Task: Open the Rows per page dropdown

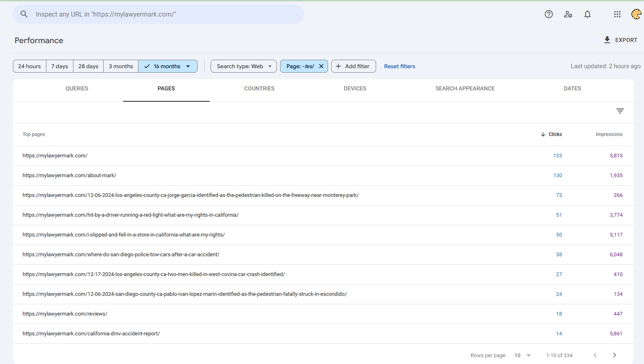Action: click(523, 355)
